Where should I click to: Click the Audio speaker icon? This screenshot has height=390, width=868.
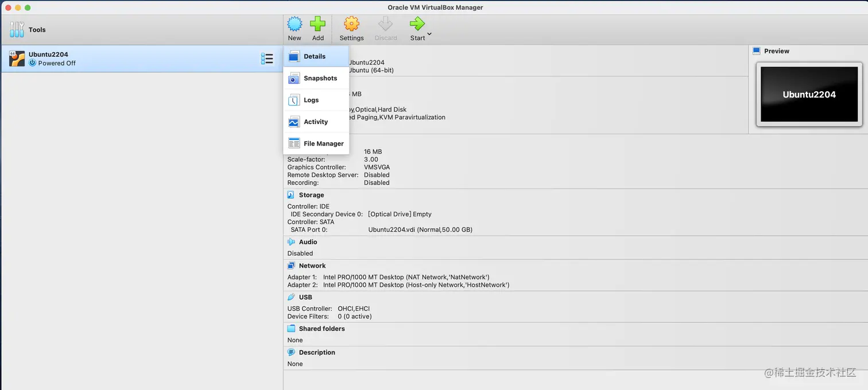291,242
